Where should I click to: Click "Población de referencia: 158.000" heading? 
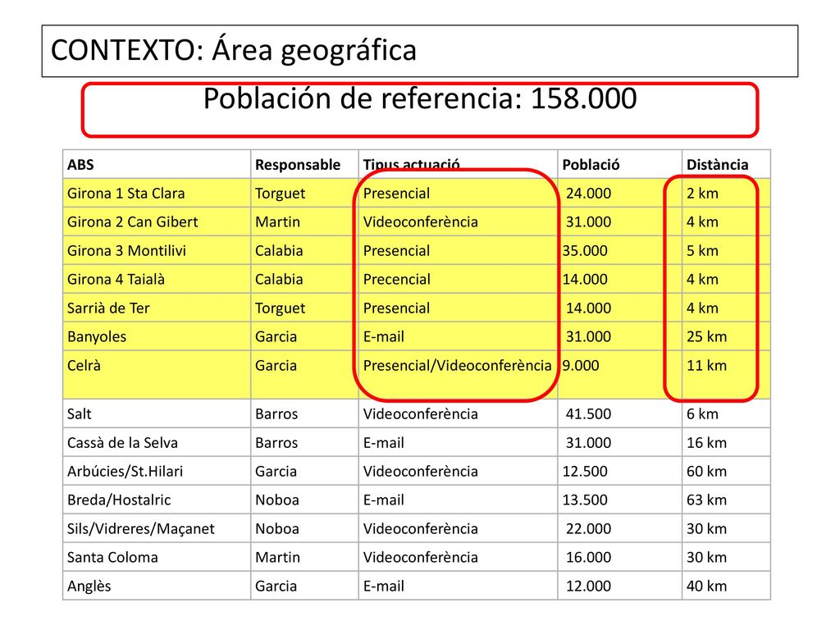pyautogui.click(x=420, y=99)
